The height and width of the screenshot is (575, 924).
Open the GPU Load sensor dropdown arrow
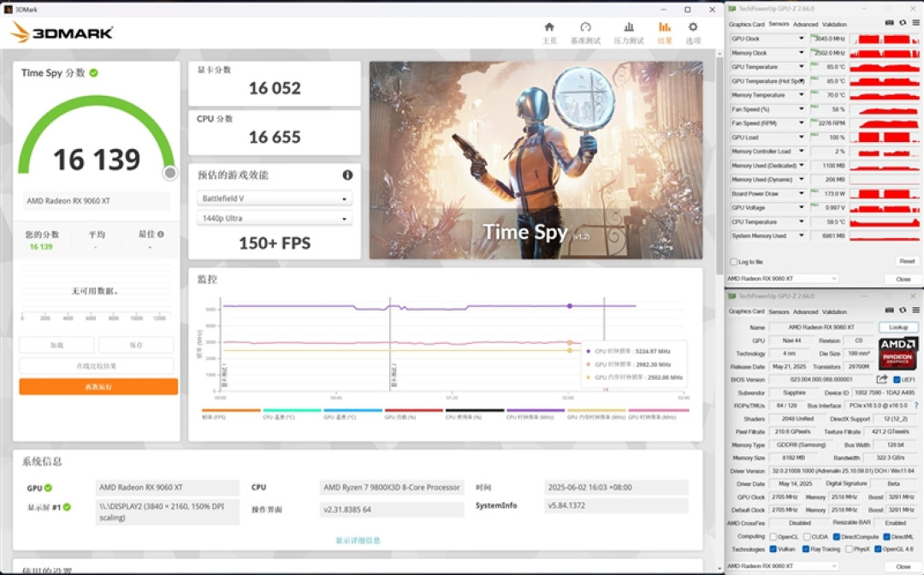[802, 137]
